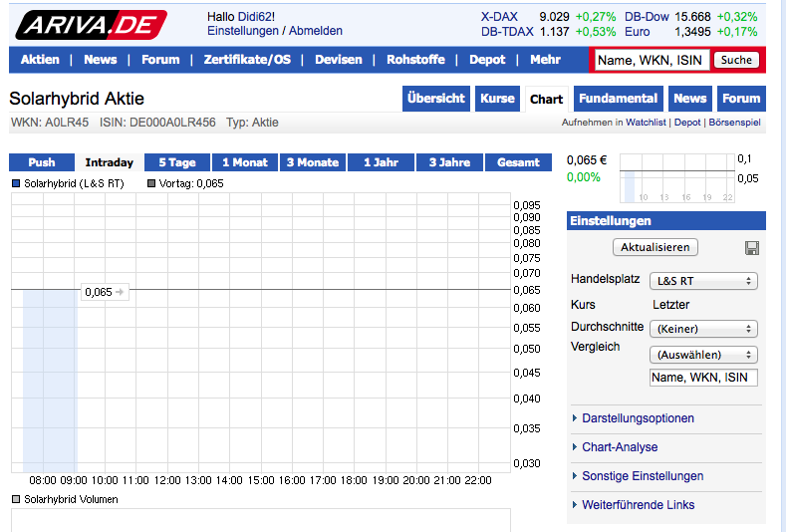Select the Gesamt chart period
Image resolution: width=786 pixels, height=532 pixels.
pyautogui.click(x=518, y=162)
